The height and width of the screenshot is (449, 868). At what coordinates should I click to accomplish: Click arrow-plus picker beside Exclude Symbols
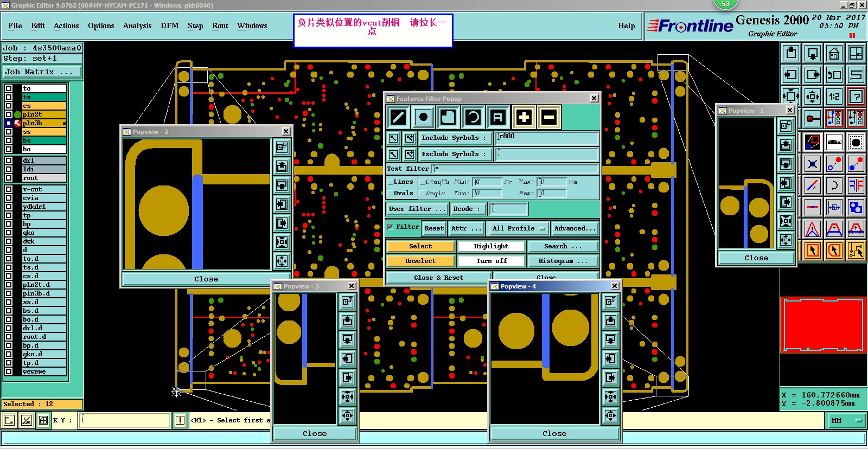point(410,154)
